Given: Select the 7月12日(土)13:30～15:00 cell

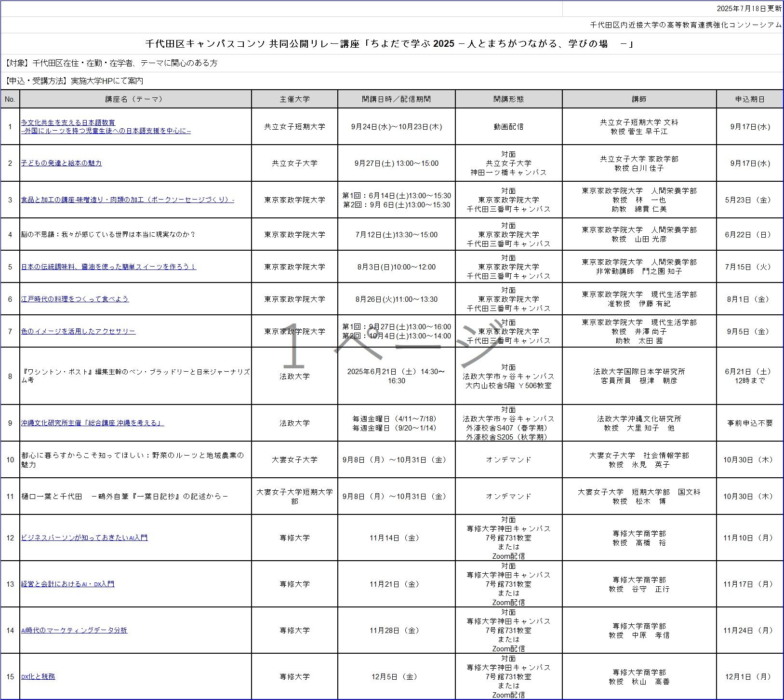Looking at the screenshot, I should pyautogui.click(x=397, y=234).
